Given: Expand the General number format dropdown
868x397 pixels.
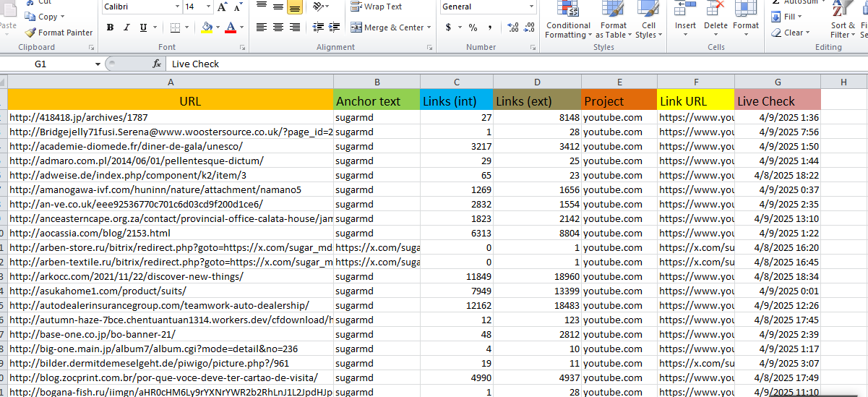Looking at the screenshot, I should 531,7.
